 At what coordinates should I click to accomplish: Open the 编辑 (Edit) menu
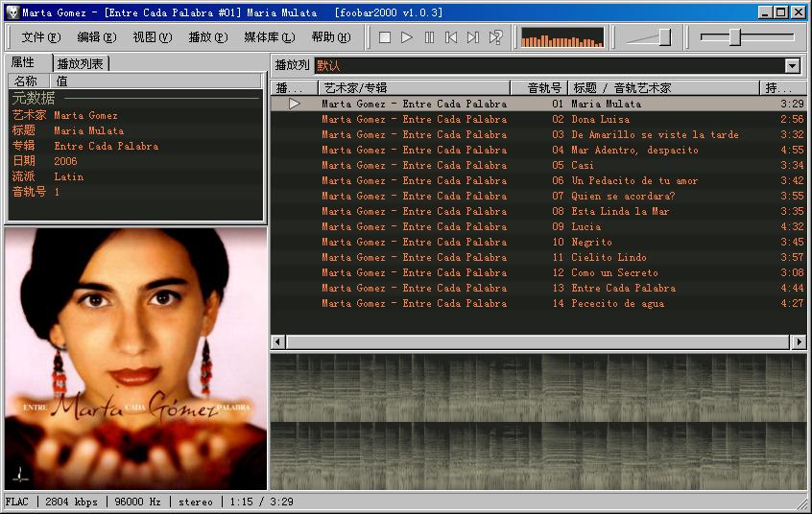pos(96,37)
